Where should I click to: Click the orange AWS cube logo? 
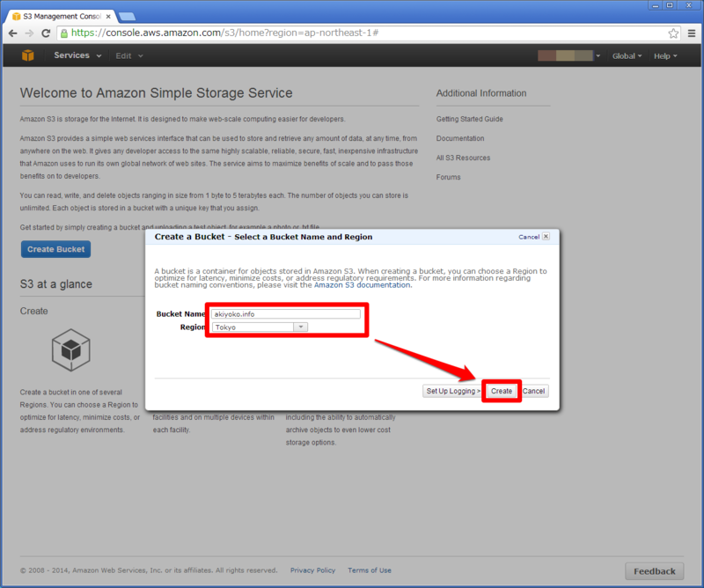28,55
